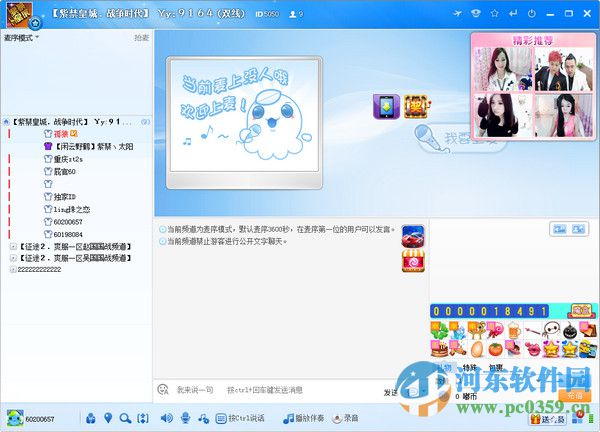Click the record audio button
Viewport: 600px width, 432px height.
pyautogui.click(x=346, y=418)
